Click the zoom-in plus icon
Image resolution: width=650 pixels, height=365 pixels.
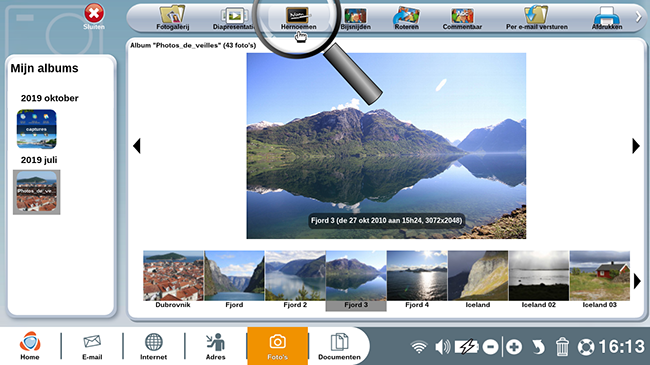514,347
